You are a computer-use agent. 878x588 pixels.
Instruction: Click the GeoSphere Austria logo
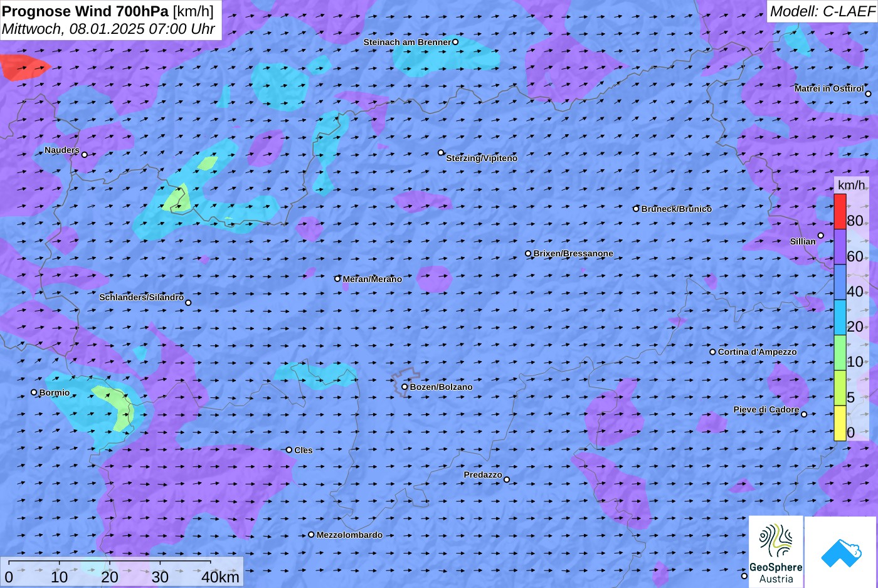click(776, 552)
